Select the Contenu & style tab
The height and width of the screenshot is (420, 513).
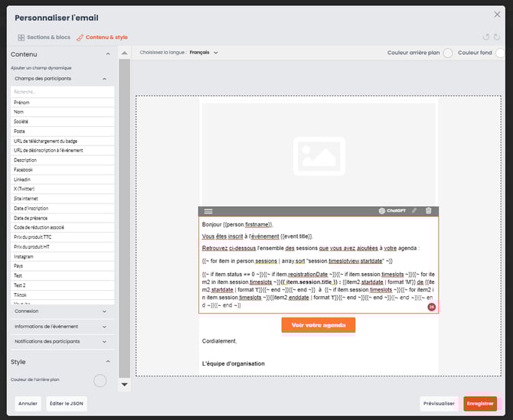pos(102,37)
